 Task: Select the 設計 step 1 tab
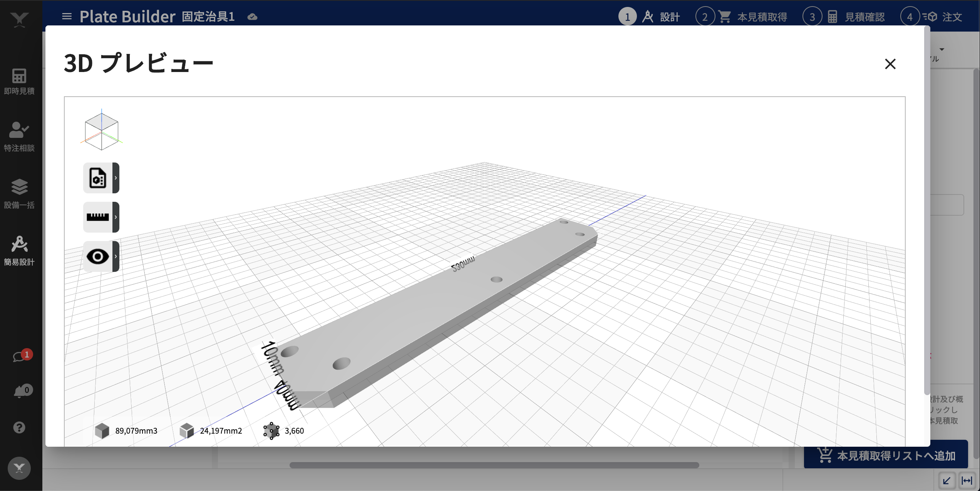tap(651, 16)
